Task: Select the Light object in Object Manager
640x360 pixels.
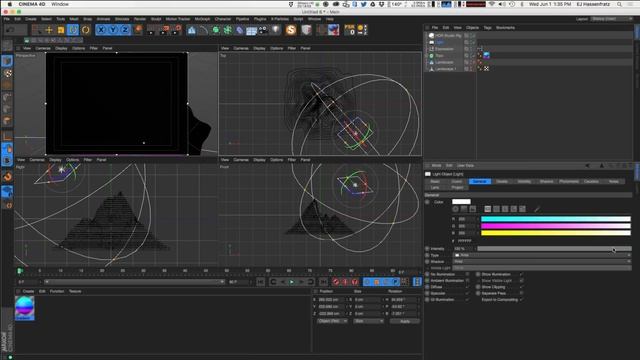Action: pos(440,42)
